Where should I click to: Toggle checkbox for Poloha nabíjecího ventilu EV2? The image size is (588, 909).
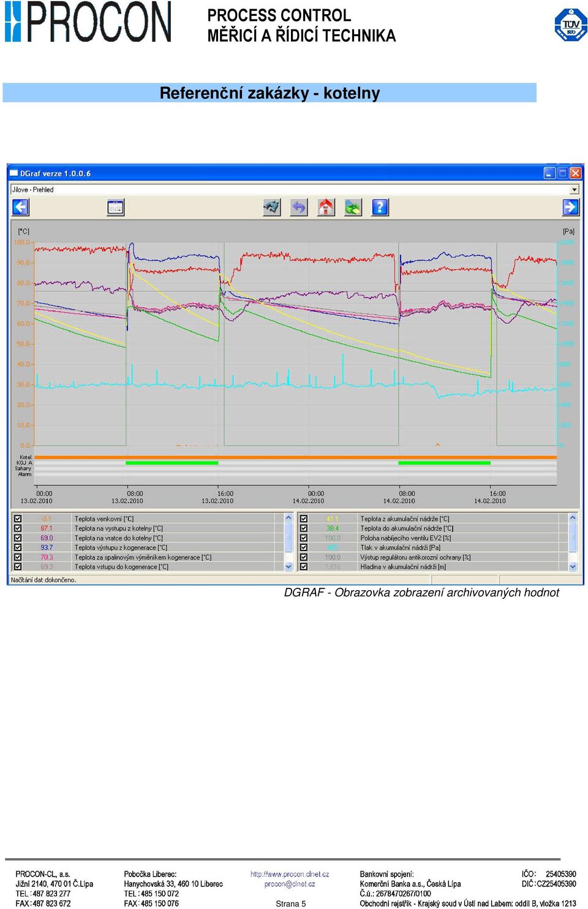(x=303, y=538)
